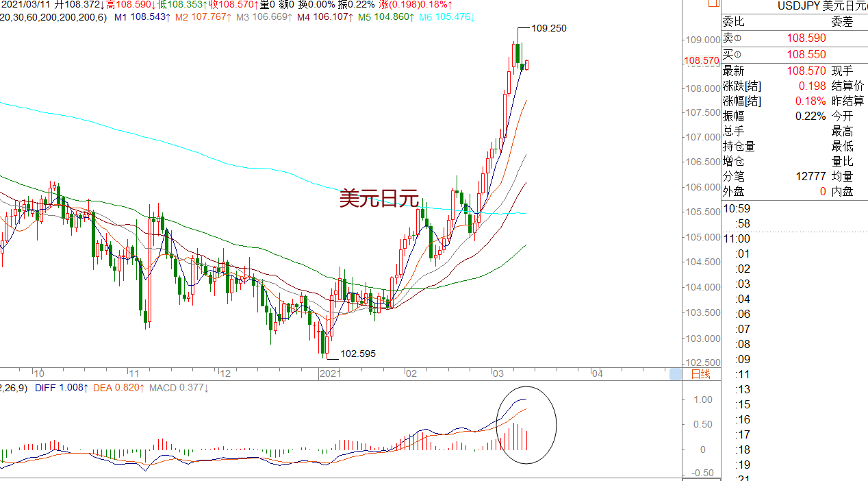The width and height of the screenshot is (868, 481).
Task: Click the 委比 label
Action: [x=733, y=22]
